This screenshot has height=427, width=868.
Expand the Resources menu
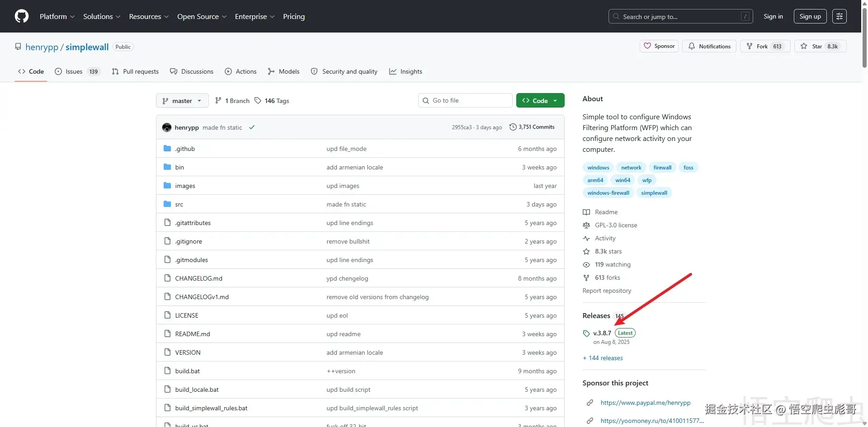click(149, 16)
